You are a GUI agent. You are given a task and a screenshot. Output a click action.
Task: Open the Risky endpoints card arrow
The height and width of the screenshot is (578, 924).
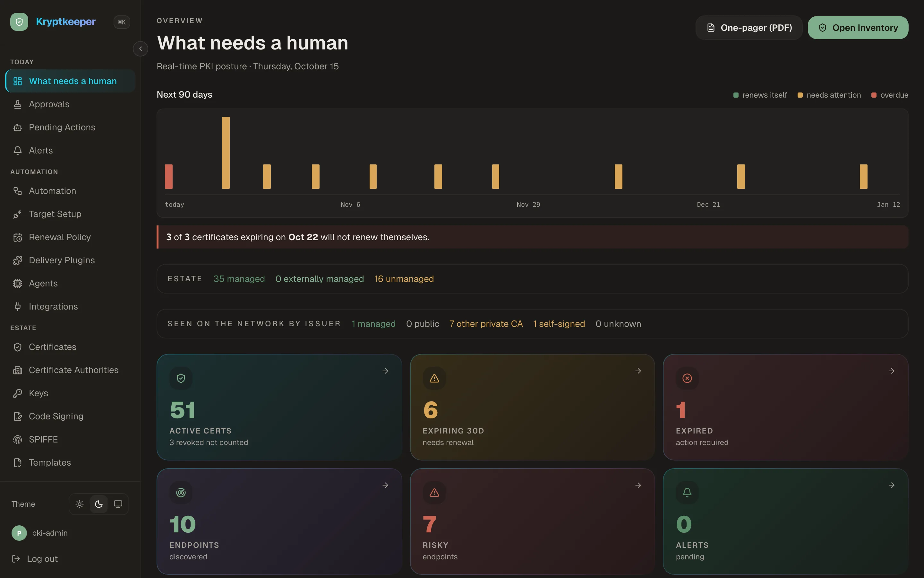click(638, 485)
